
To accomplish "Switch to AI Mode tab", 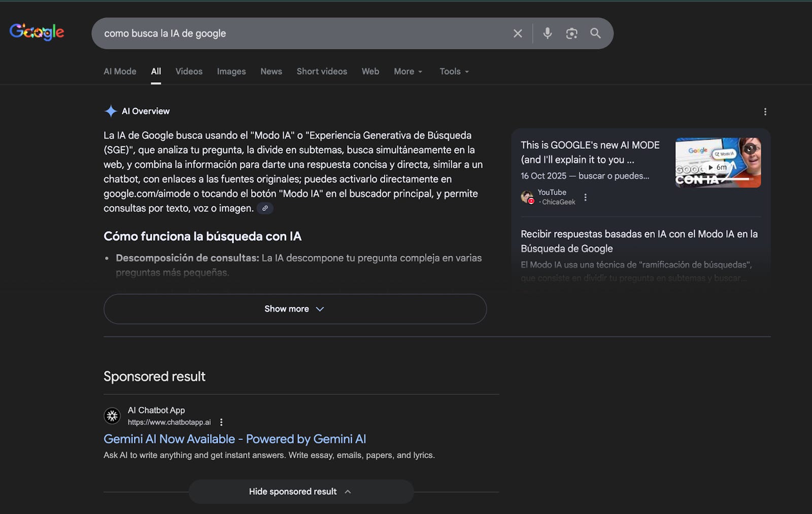I will coord(120,72).
